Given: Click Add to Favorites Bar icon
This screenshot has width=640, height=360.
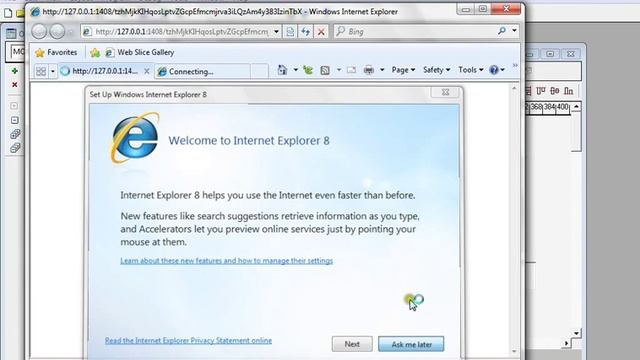Looking at the screenshot, I should point(95,52).
